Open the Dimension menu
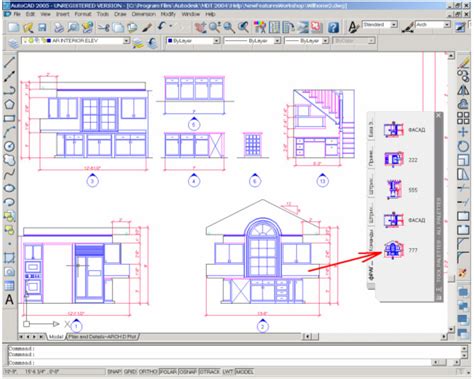The width and height of the screenshot is (474, 379). 143,14
